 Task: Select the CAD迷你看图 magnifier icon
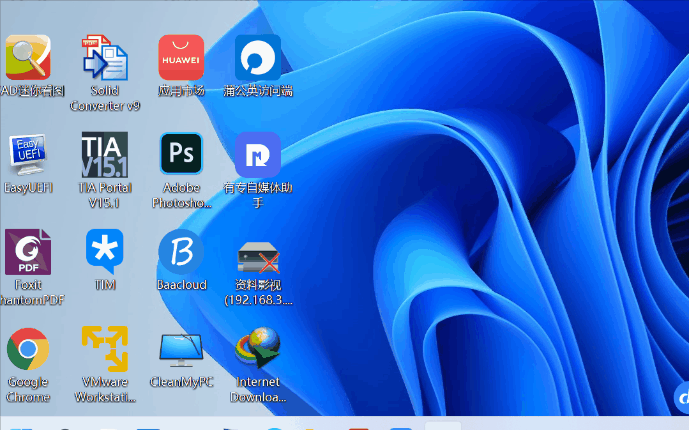click(28, 58)
